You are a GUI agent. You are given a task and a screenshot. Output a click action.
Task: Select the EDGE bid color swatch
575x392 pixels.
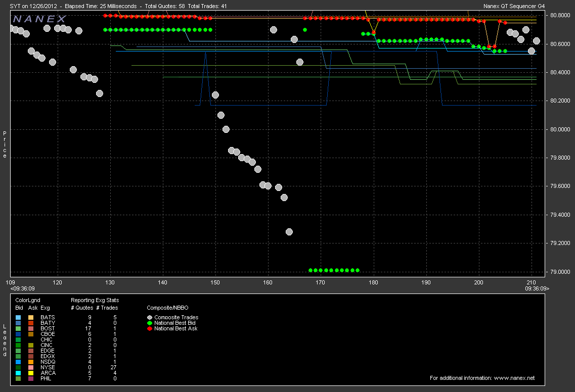[x=18, y=351]
